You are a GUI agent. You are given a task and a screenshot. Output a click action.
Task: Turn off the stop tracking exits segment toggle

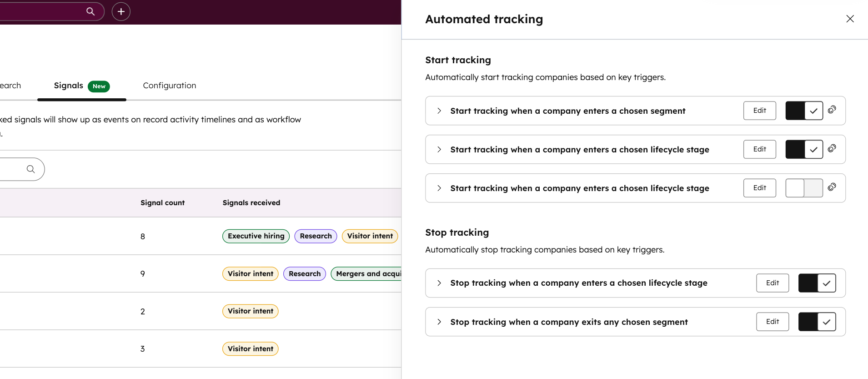coord(817,322)
